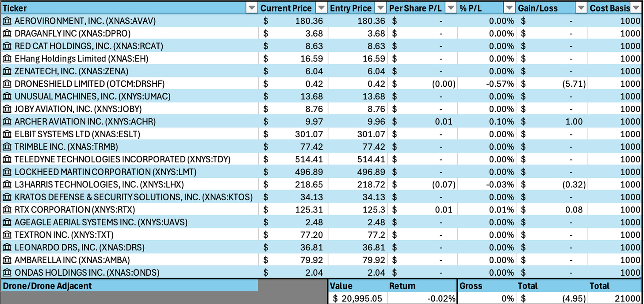Viewport: 644px width, 304px height.
Task: Click the stock icon beside DRAGANFLY INC
Action: pos(7,33)
